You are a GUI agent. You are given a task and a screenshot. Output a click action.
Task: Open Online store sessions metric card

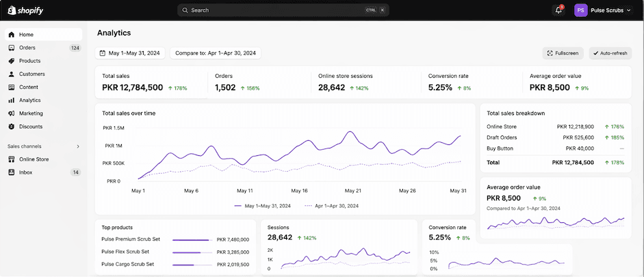tap(366, 82)
